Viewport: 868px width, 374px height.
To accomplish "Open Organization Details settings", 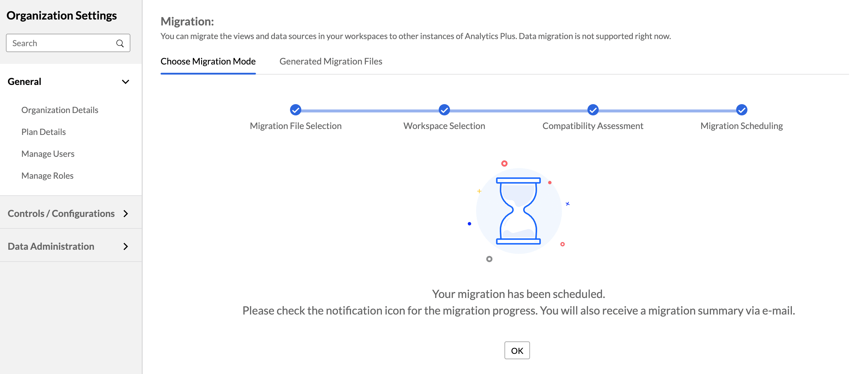I will 60,110.
